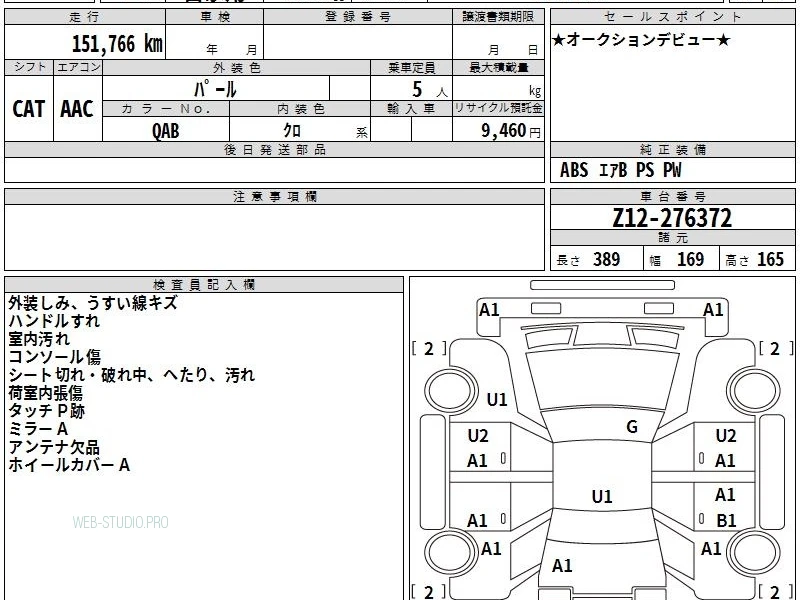The width and height of the screenshot is (800, 600).
Task: Click the A1 mark on the rear hatch
Action: click(562, 566)
